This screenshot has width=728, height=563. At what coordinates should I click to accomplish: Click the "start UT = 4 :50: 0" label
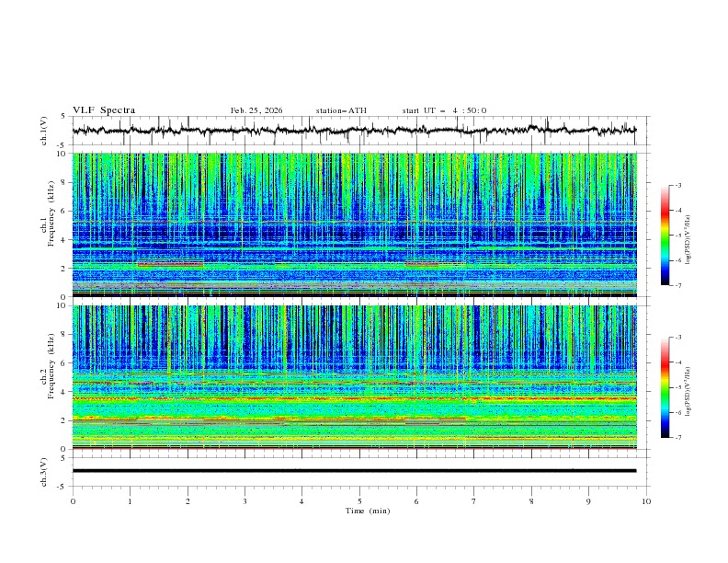click(x=444, y=110)
